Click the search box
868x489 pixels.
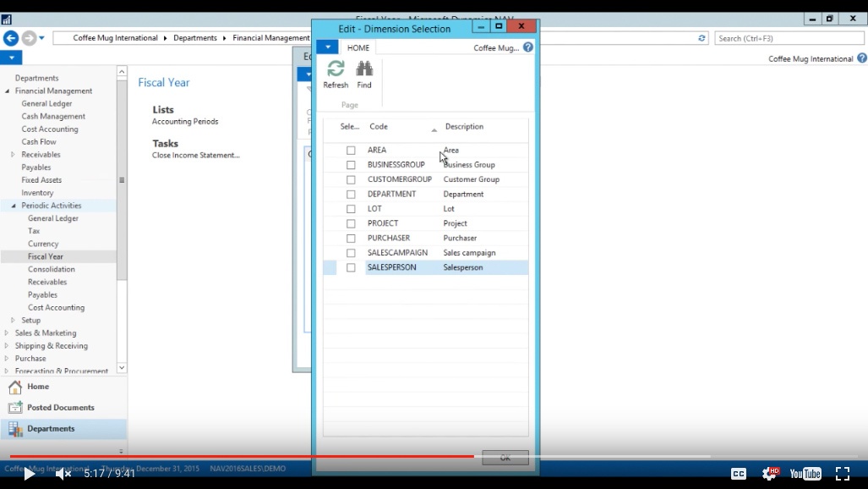[x=789, y=38]
